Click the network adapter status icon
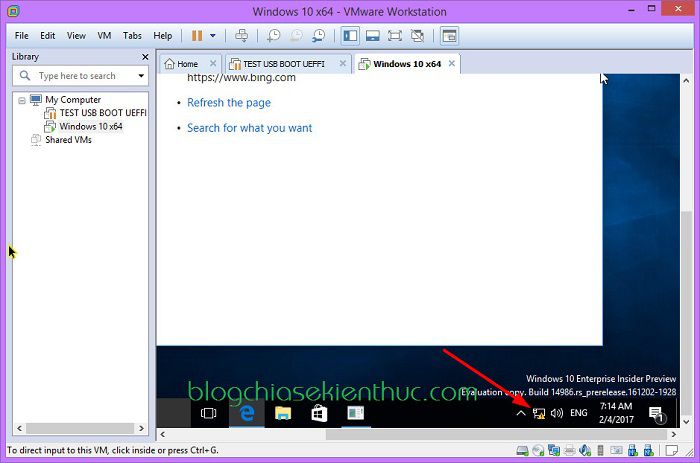This screenshot has width=700, height=463. [x=554, y=450]
